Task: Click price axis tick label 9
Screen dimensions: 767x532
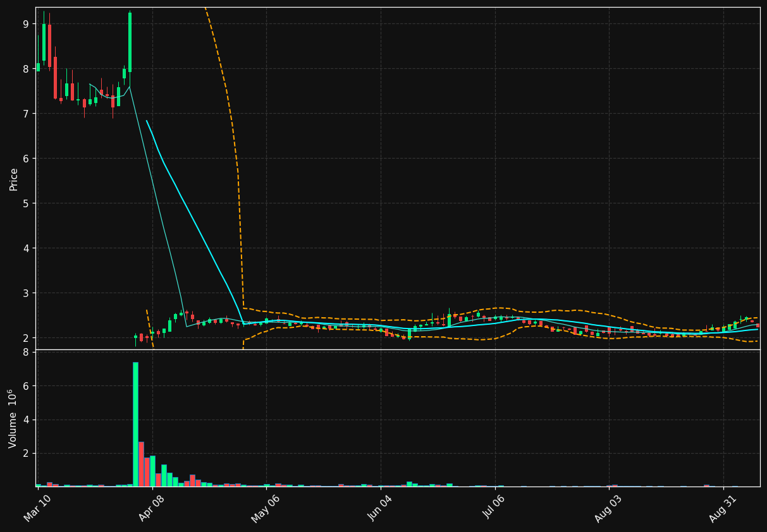Action: [26, 24]
